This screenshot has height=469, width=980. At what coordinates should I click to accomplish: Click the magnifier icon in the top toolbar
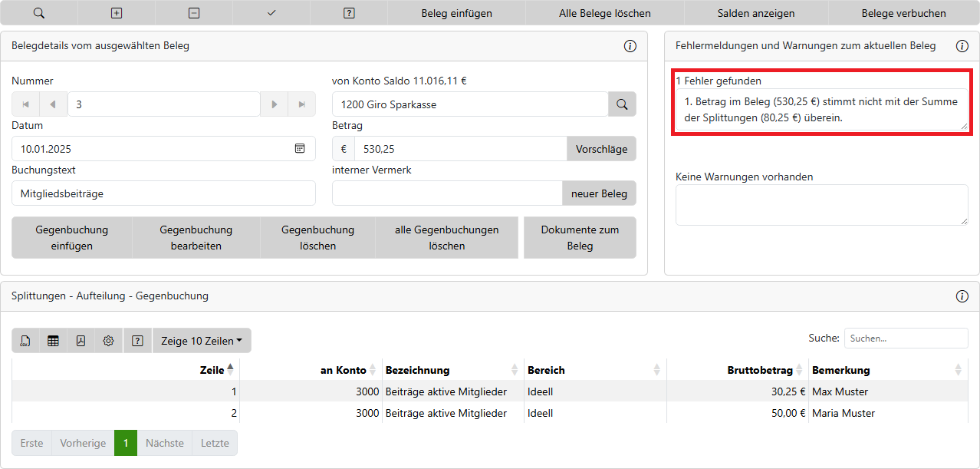39,13
